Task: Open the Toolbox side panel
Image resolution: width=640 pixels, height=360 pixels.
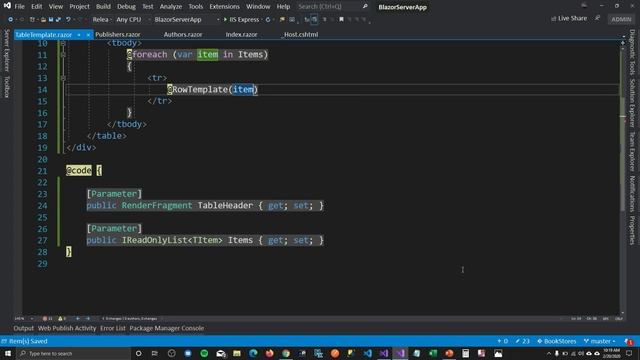Action: click(x=7, y=87)
